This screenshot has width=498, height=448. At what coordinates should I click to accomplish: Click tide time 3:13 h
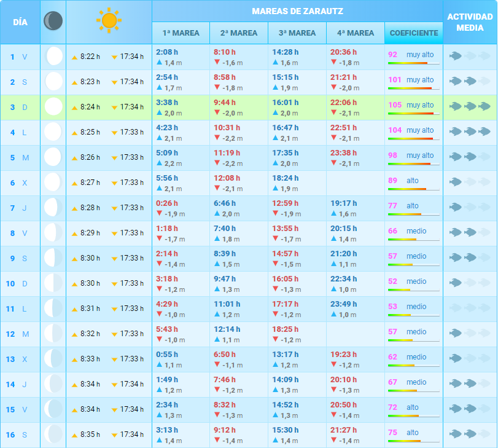(167, 430)
